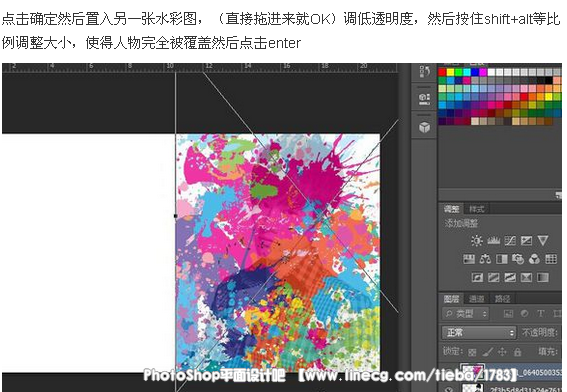Viewport: 567px width, 392px height.
Task: Switch to the 样式 tab
Action: coord(476,209)
